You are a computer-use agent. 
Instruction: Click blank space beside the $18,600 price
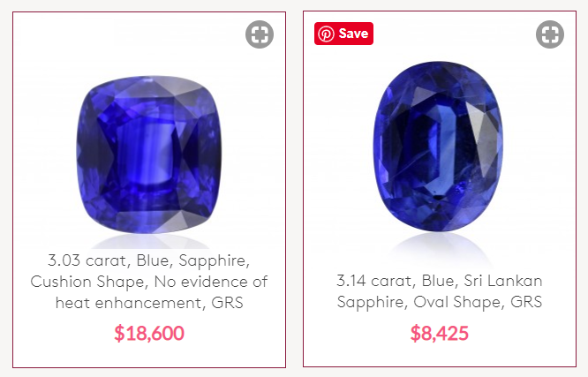click(x=232, y=333)
